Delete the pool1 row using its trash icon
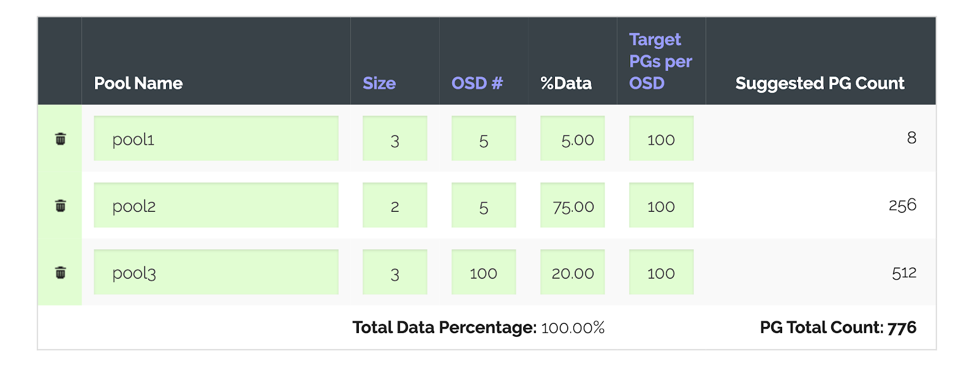 tap(59, 138)
